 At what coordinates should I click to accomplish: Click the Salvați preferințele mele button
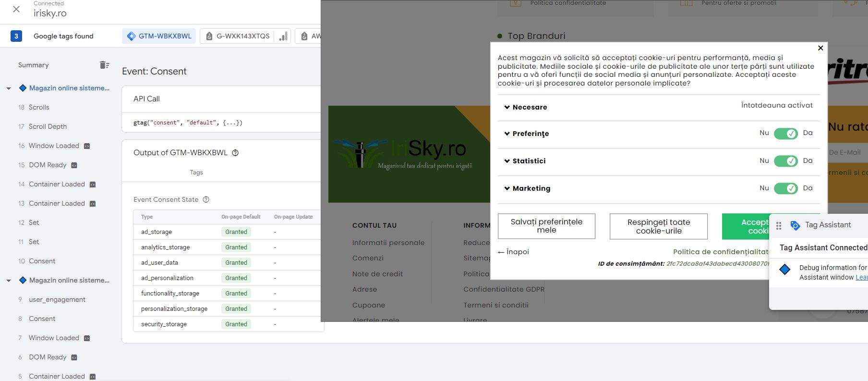click(546, 226)
